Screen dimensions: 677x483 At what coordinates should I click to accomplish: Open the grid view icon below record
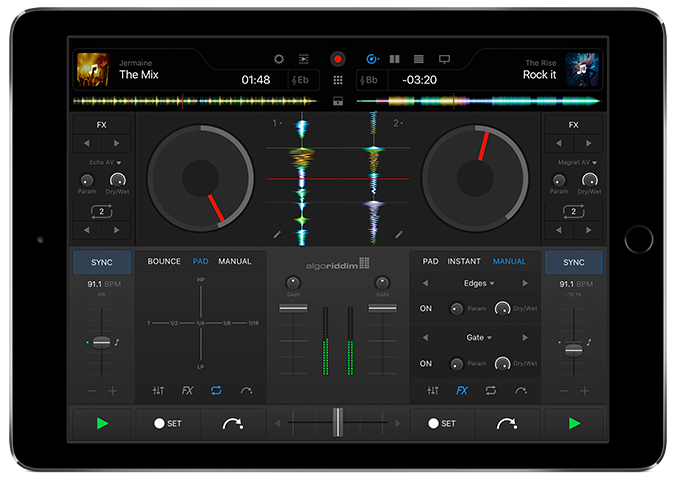[x=338, y=80]
